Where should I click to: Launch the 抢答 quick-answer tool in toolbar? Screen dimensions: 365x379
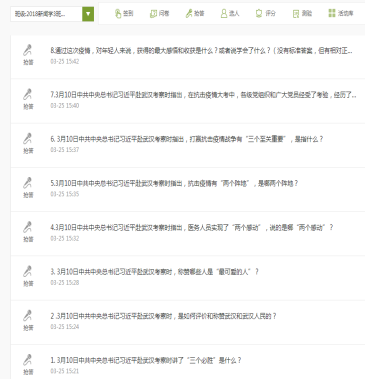(195, 13)
